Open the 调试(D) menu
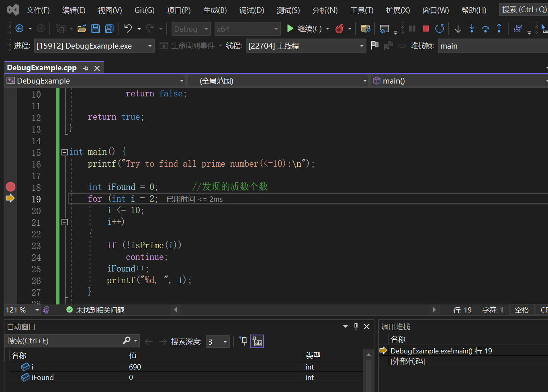This screenshot has width=548, height=392. (252, 10)
